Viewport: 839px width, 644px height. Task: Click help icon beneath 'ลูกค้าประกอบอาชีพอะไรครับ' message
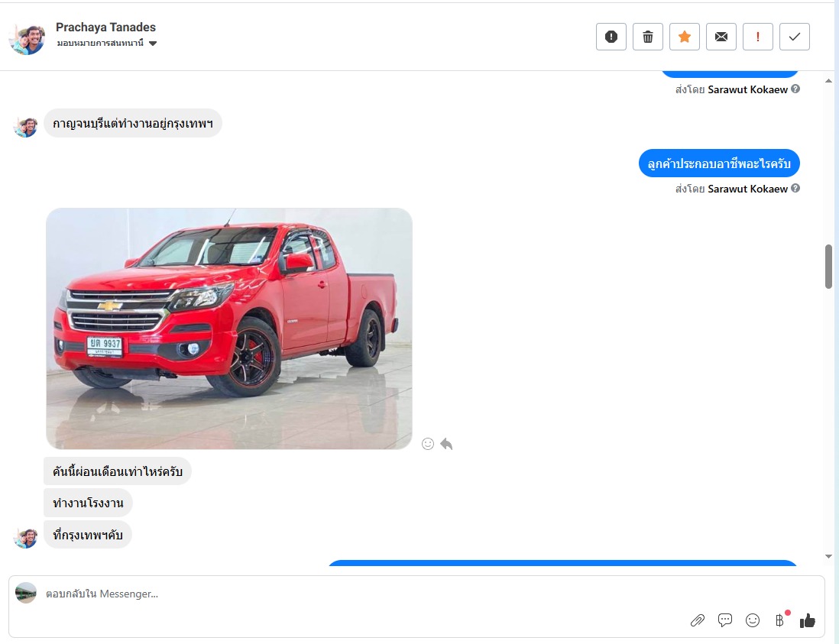tap(795, 189)
